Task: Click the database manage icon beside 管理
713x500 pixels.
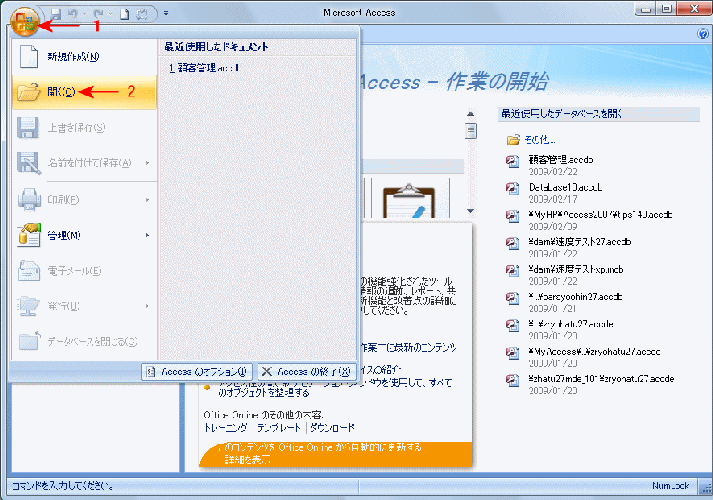Action: tap(29, 235)
